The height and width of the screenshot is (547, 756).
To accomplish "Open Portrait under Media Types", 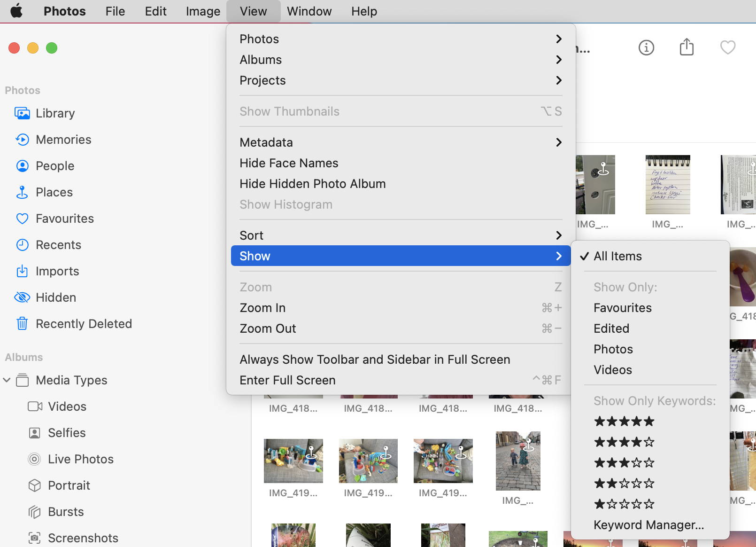I will [59, 485].
